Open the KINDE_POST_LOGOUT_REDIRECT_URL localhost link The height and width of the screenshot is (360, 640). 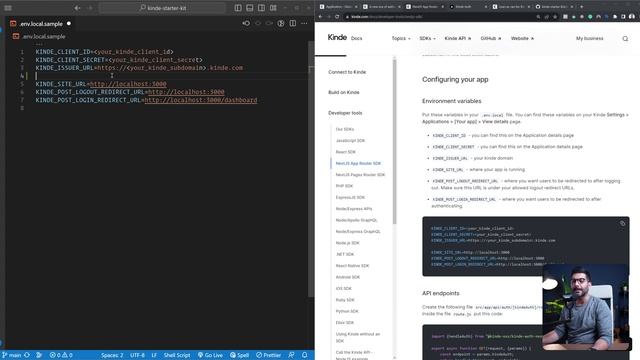click(x=186, y=92)
